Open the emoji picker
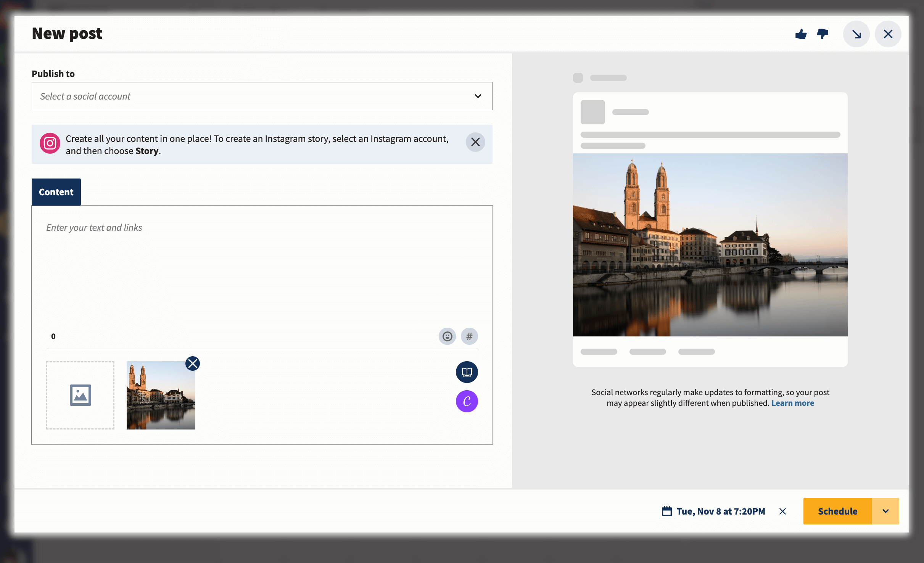 click(x=447, y=336)
